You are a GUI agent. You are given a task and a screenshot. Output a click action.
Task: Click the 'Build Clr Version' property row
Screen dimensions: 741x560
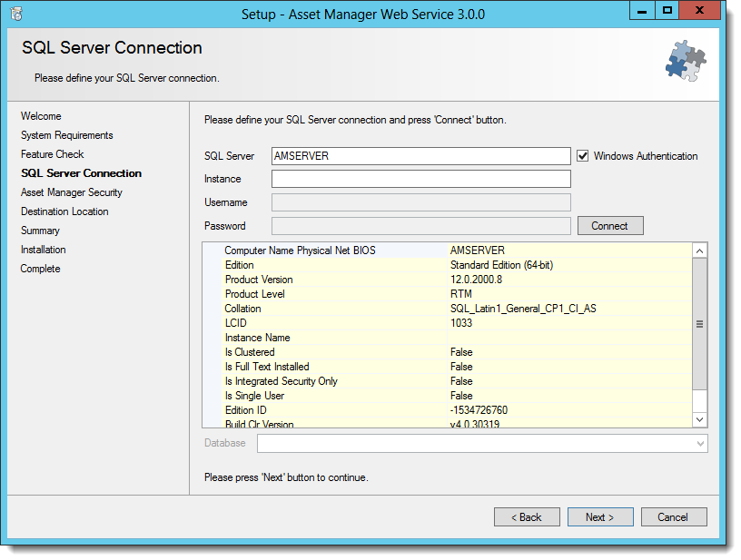(x=447, y=424)
